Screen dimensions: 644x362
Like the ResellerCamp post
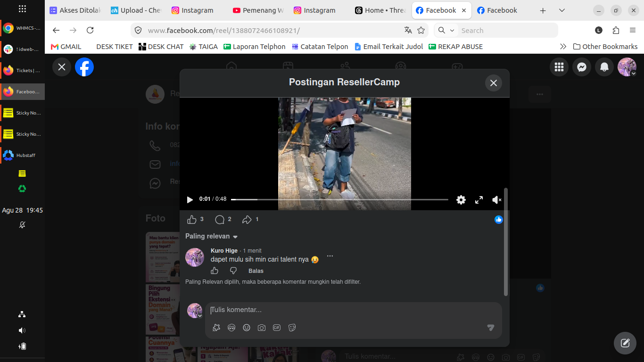[x=192, y=220]
